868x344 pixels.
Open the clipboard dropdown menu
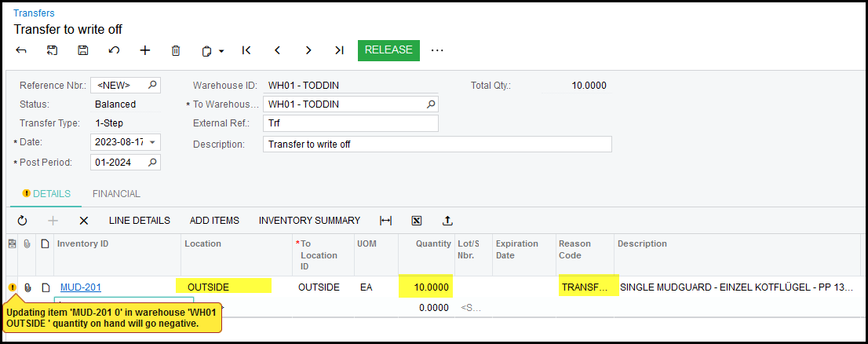coord(213,51)
